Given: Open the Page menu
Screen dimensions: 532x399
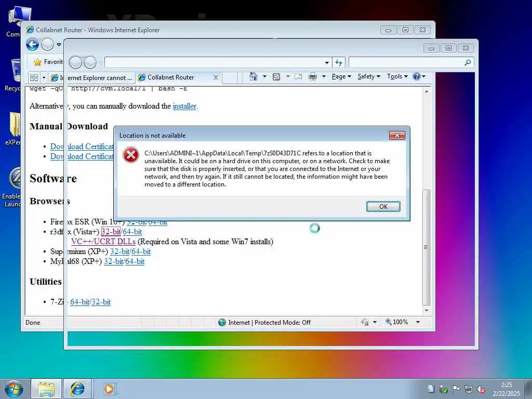Looking at the screenshot, I should [341, 76].
